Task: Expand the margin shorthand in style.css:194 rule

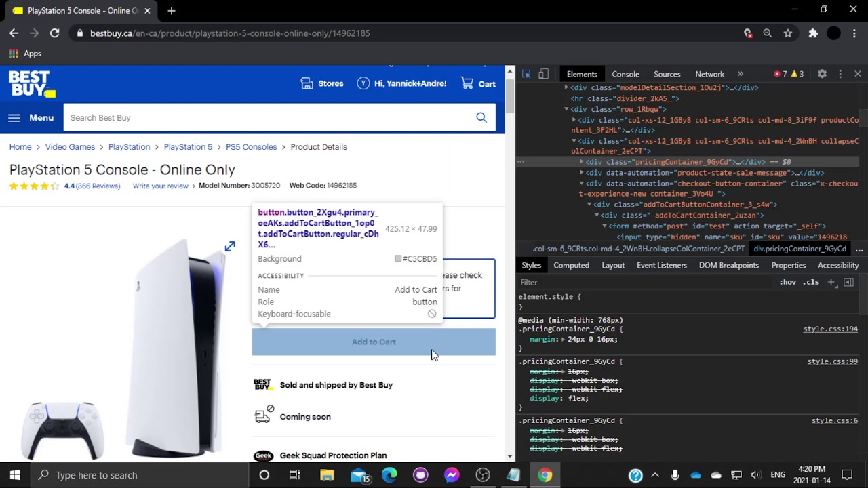Action: point(563,339)
